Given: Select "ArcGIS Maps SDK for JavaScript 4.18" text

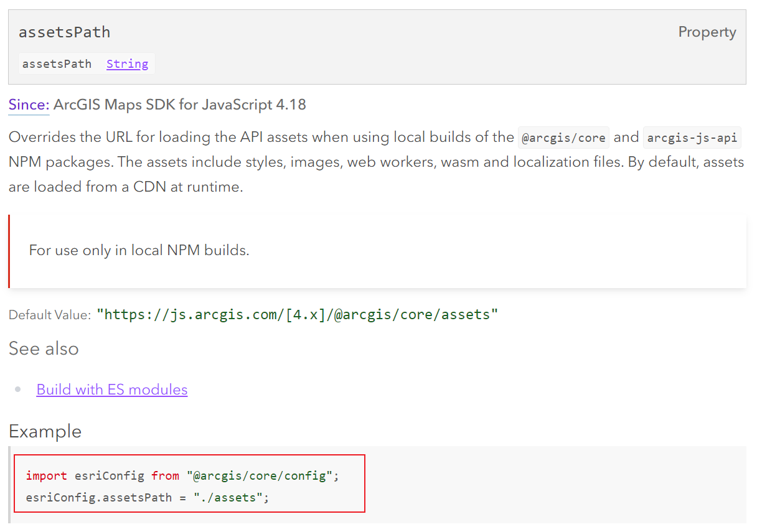Looking at the screenshot, I should pos(180,105).
